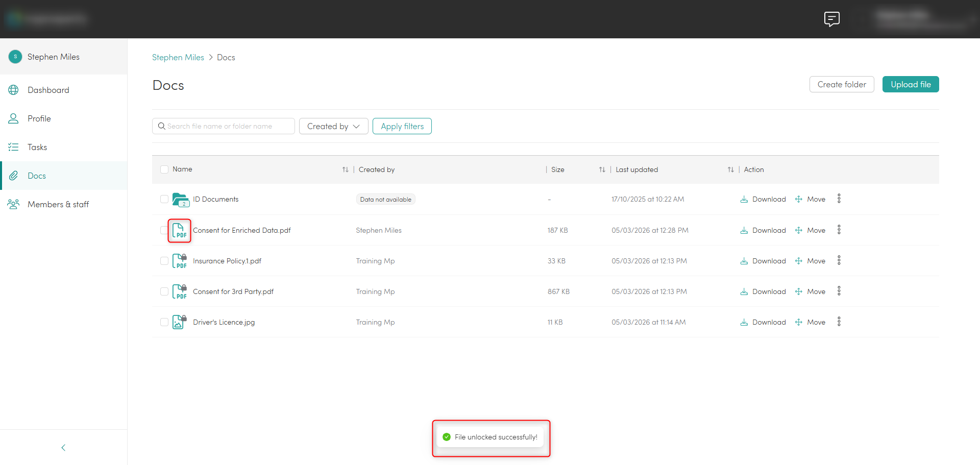
Task: Open the Created by filter dropdown
Action: click(x=333, y=126)
